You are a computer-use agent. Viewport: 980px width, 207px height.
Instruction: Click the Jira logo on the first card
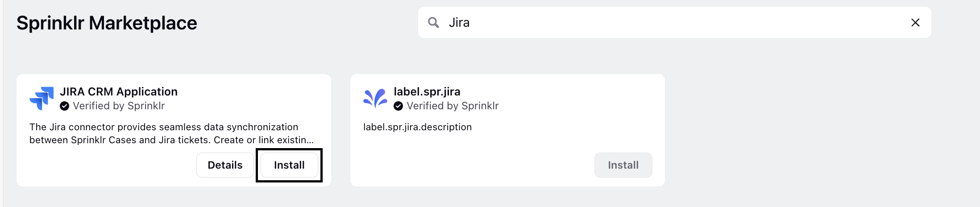pyautogui.click(x=42, y=98)
